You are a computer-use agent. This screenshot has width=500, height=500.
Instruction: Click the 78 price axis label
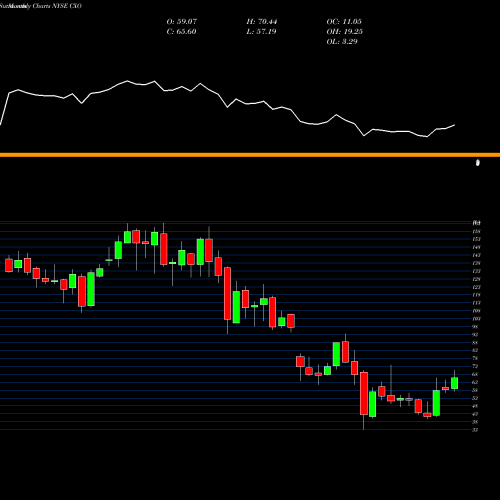tap(475, 358)
